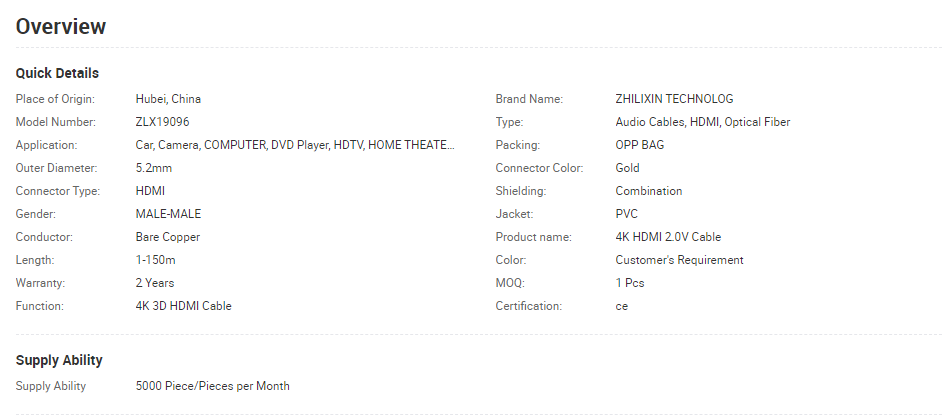This screenshot has width=952, height=416.
Task: Click the 1 Pcs MOQ value
Action: [630, 283]
